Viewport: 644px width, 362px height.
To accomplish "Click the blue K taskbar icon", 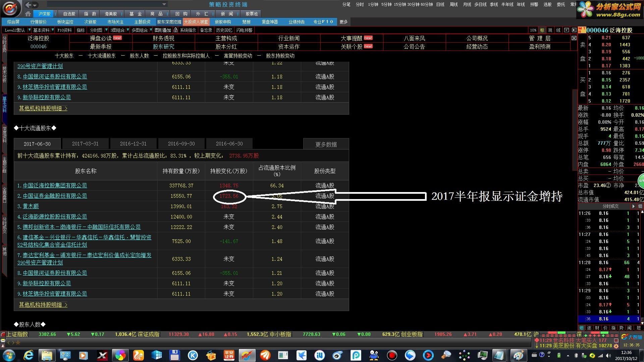I will 193,355.
